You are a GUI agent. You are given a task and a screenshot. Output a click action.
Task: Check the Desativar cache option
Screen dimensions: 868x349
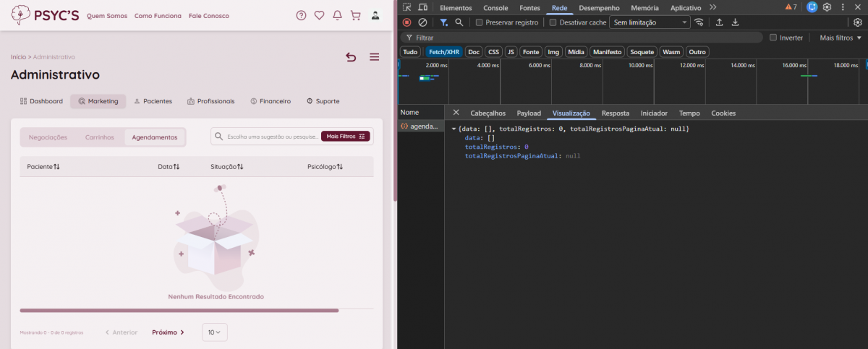(x=553, y=22)
